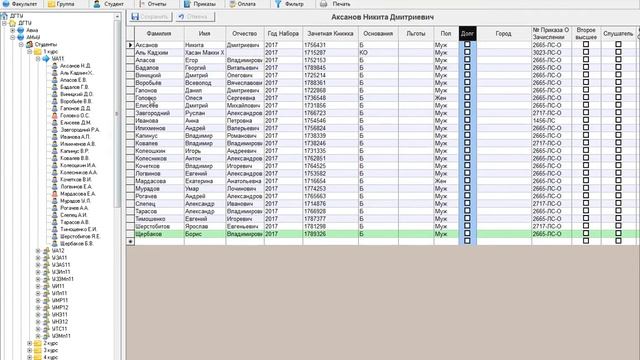This screenshot has height=360, width=640.
Task: Click the new-row asterisk selector in grid
Action: click(x=130, y=241)
